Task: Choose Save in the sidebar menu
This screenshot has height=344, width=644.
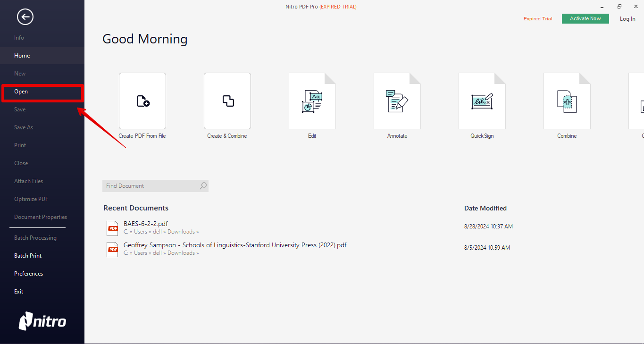Action: pos(20,109)
